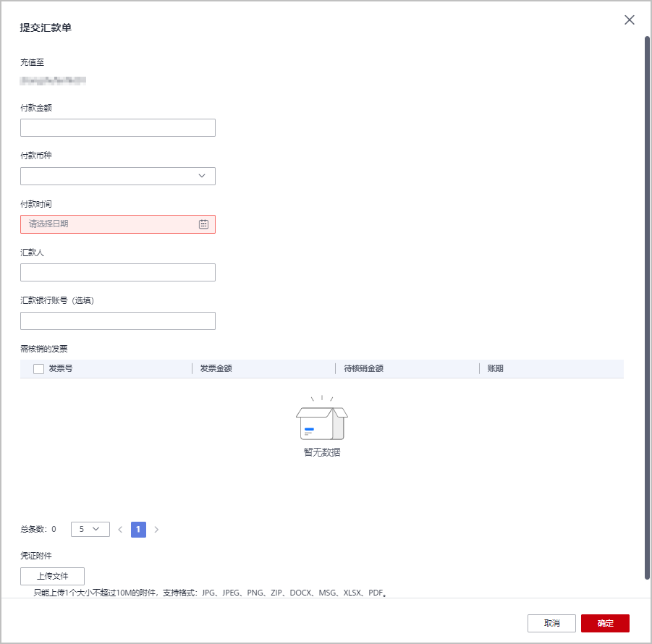Open the 付款币种 combo box
652x644 pixels.
pos(117,176)
